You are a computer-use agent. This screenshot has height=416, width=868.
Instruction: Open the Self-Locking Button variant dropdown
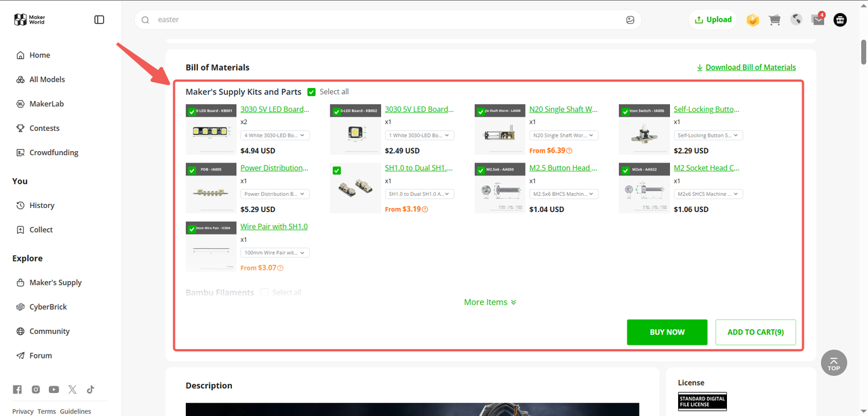pyautogui.click(x=708, y=136)
